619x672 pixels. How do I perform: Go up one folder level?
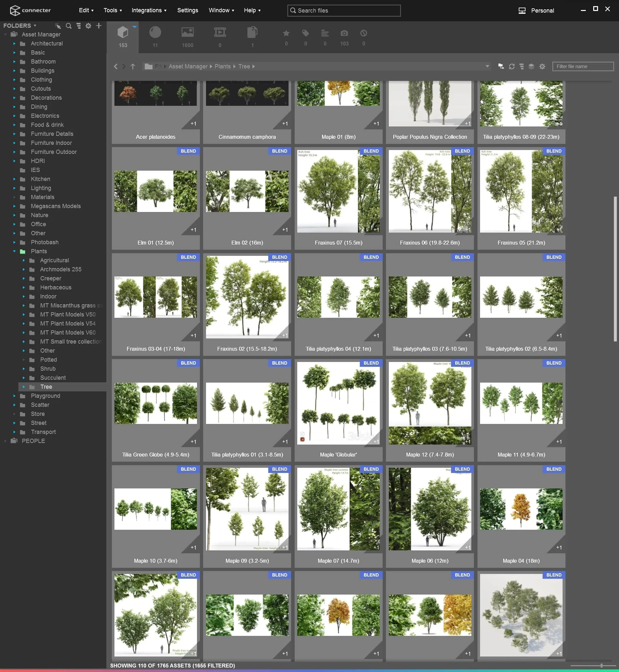133,66
